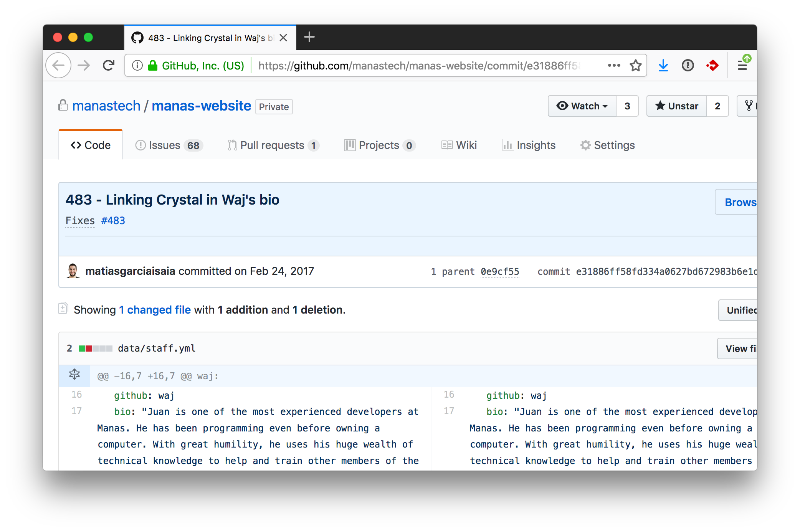This screenshot has width=800, height=532.
Task: Reload the page with the refresh icon
Action: 109,66
